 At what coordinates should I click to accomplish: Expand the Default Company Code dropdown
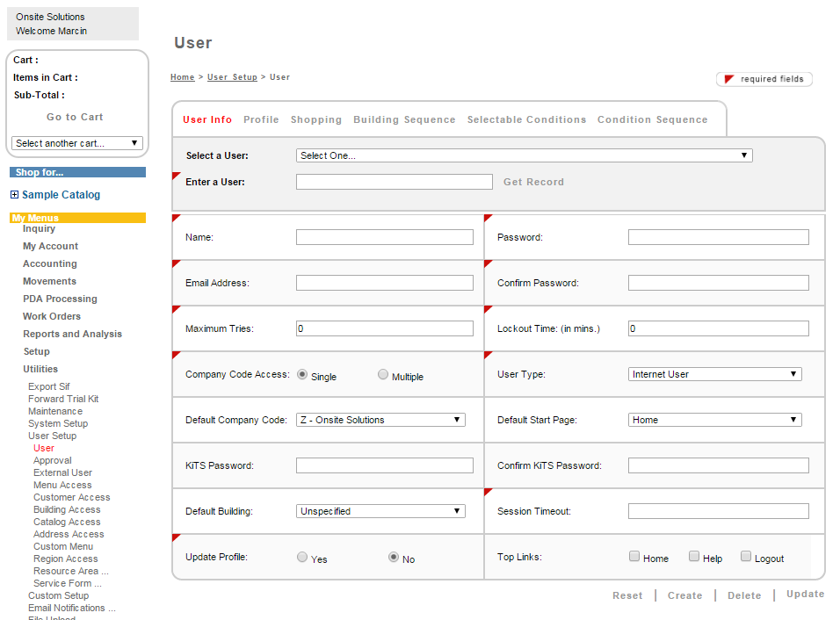click(x=380, y=420)
